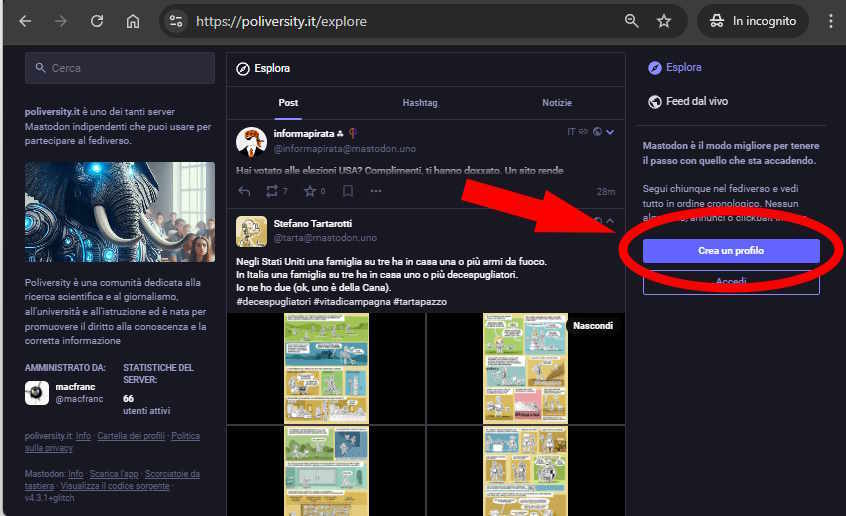The height and width of the screenshot is (516, 846).
Task: Open the top-left comic image
Action: 326,368
